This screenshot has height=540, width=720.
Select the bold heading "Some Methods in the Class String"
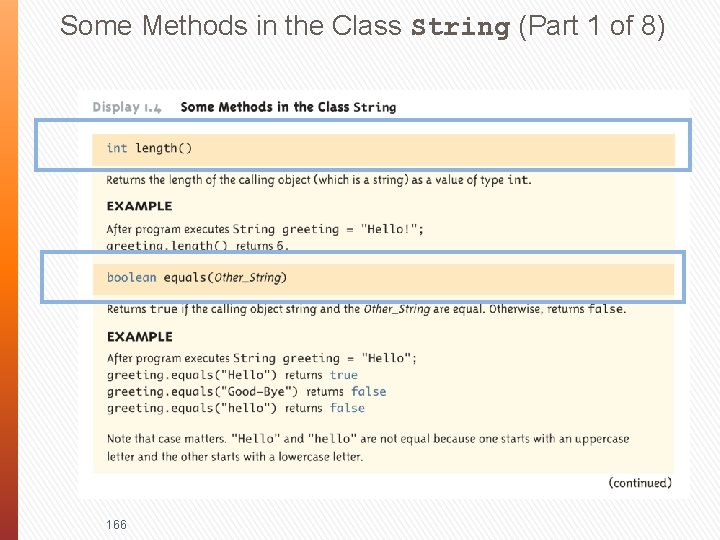[x=288, y=107]
